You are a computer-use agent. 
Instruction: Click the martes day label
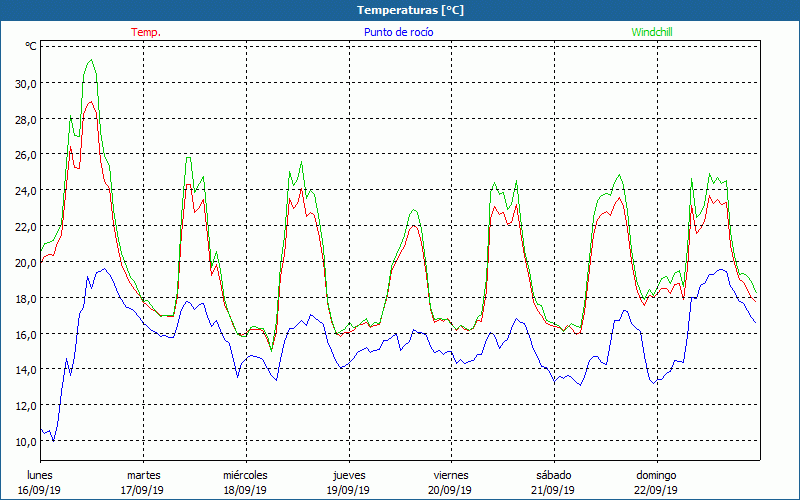pos(143,475)
